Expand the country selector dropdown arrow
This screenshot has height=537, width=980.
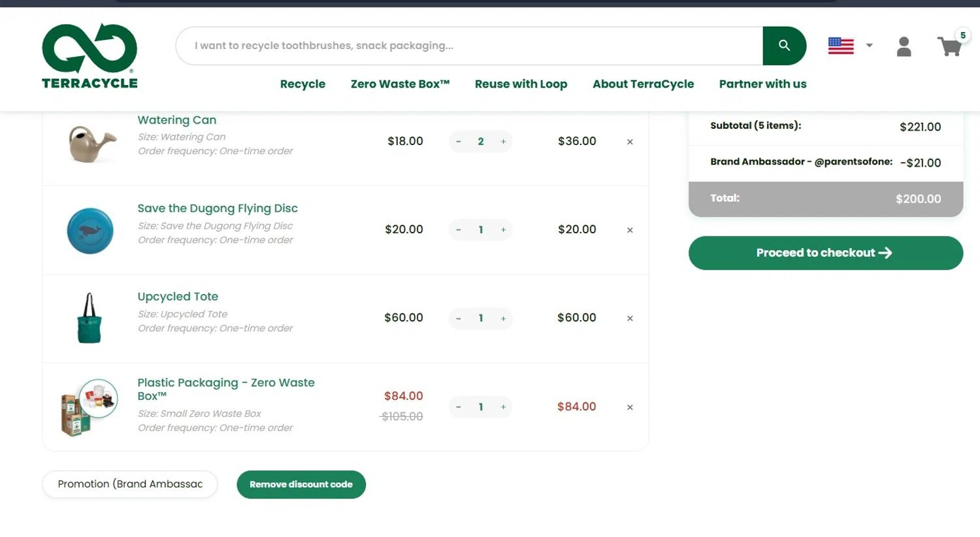[x=870, y=46]
